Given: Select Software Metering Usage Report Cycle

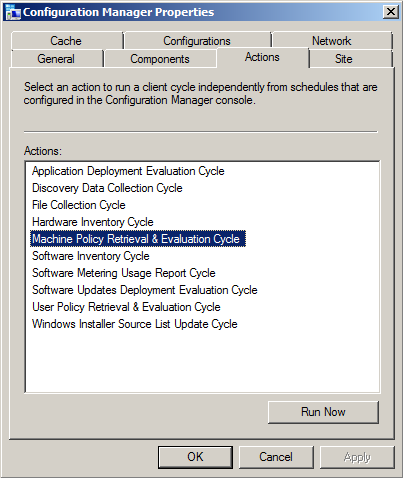Looking at the screenshot, I should tap(124, 273).
